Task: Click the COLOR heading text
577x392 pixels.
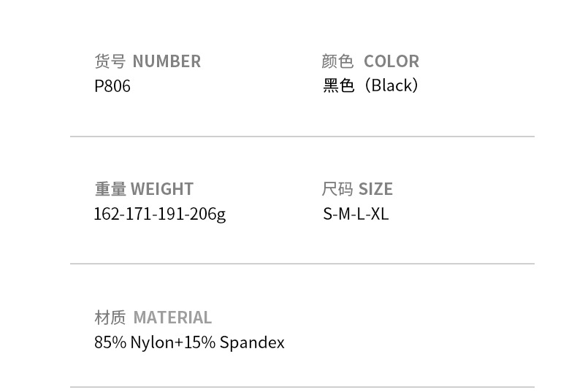Action: [391, 61]
